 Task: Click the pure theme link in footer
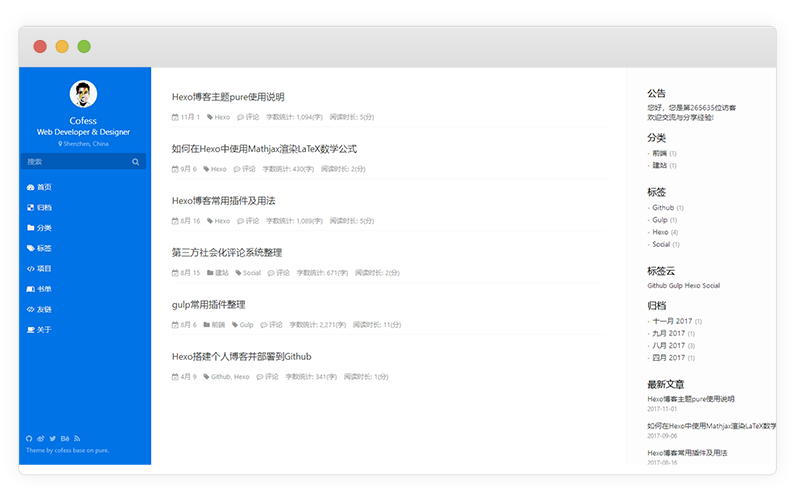click(102, 451)
